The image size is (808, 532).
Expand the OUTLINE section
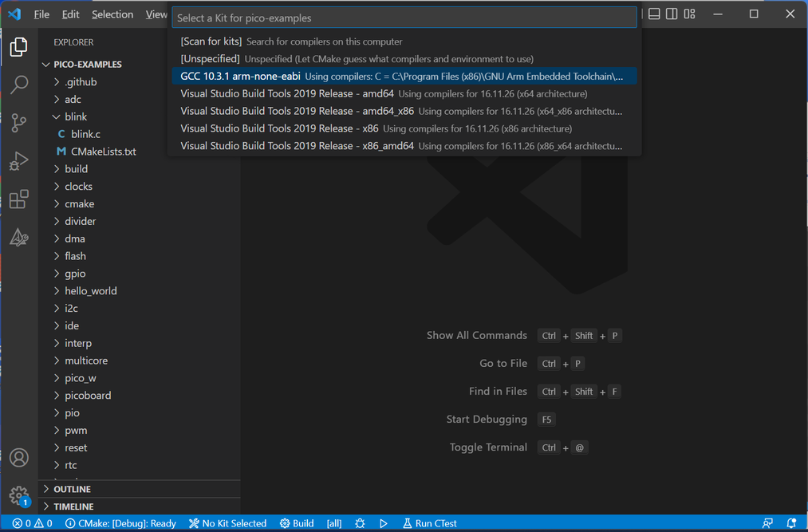pyautogui.click(x=139, y=489)
